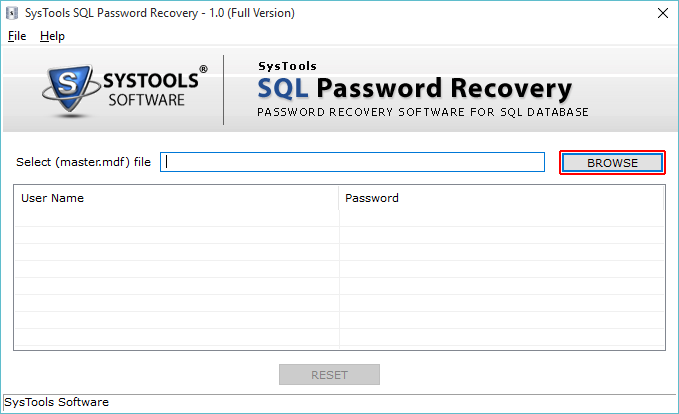Open the Help menu
Screen dimensions: 679x414
(52, 36)
